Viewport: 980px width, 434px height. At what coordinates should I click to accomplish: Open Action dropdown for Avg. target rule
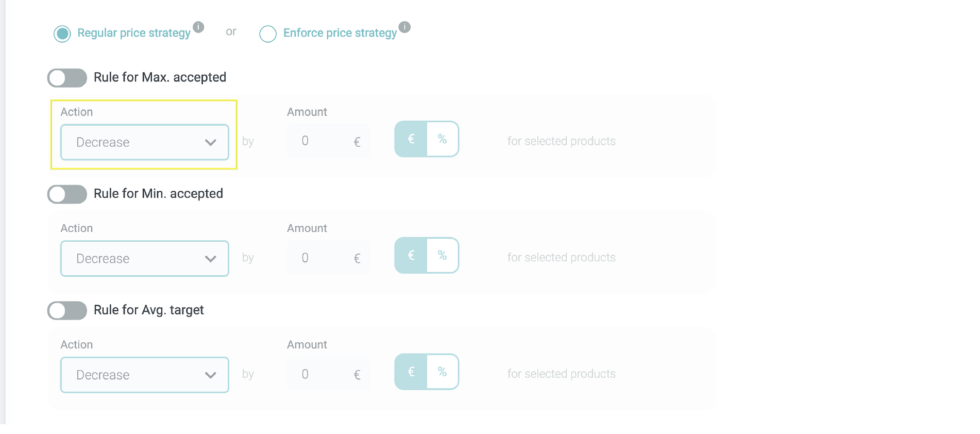click(145, 375)
